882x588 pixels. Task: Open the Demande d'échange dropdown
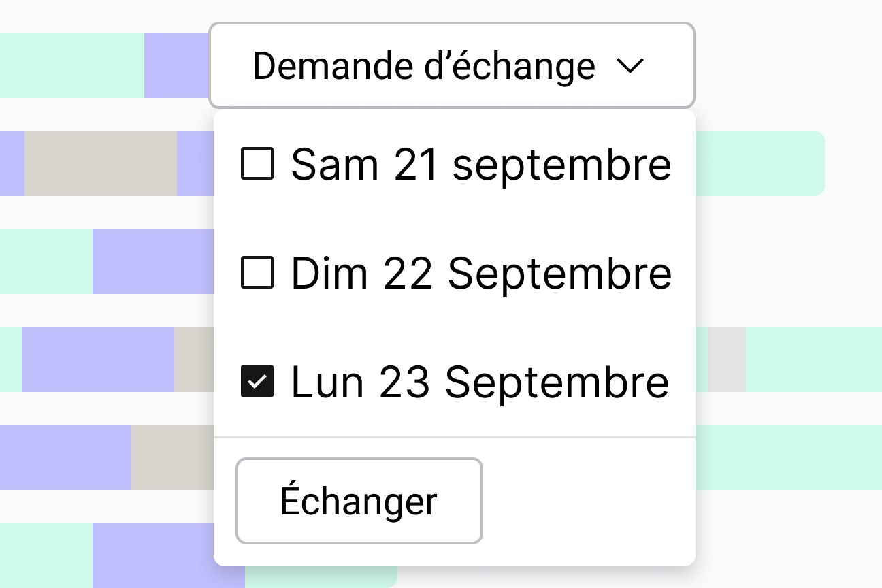pyautogui.click(x=423, y=66)
